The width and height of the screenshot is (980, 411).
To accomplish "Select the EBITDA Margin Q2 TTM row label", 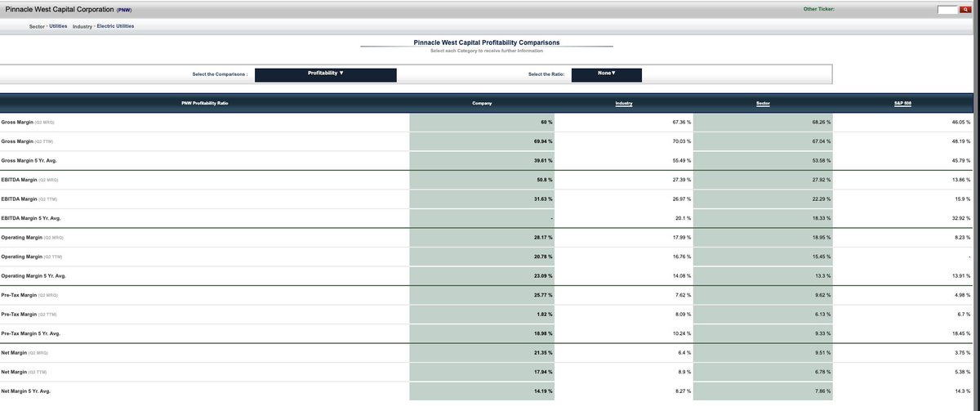I will (x=29, y=199).
